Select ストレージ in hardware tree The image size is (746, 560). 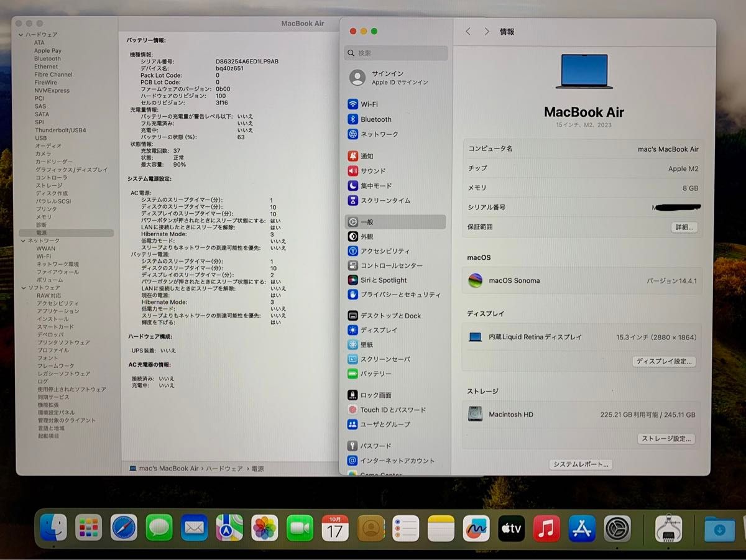tap(48, 185)
